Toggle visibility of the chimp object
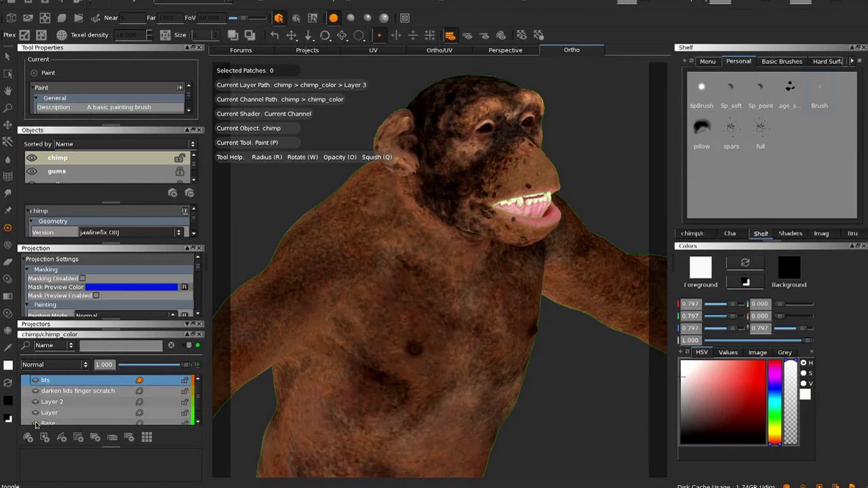868x488 pixels. pos(32,158)
